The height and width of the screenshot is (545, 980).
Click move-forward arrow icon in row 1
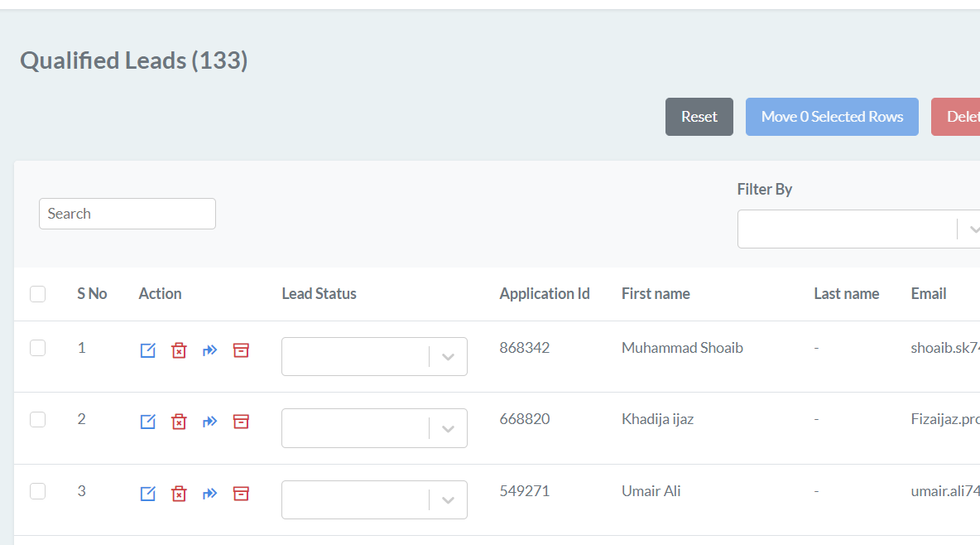[210, 350]
